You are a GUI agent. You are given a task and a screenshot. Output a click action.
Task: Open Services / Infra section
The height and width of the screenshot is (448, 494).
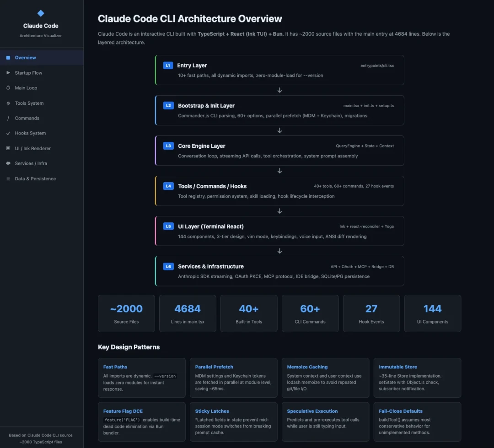click(42, 163)
